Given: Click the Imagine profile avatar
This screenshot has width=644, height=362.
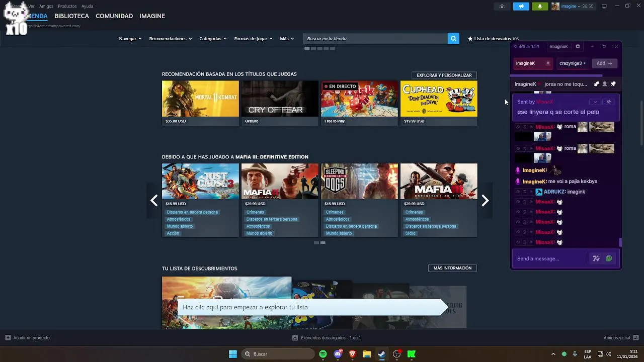Looking at the screenshot, I should tap(555, 6).
